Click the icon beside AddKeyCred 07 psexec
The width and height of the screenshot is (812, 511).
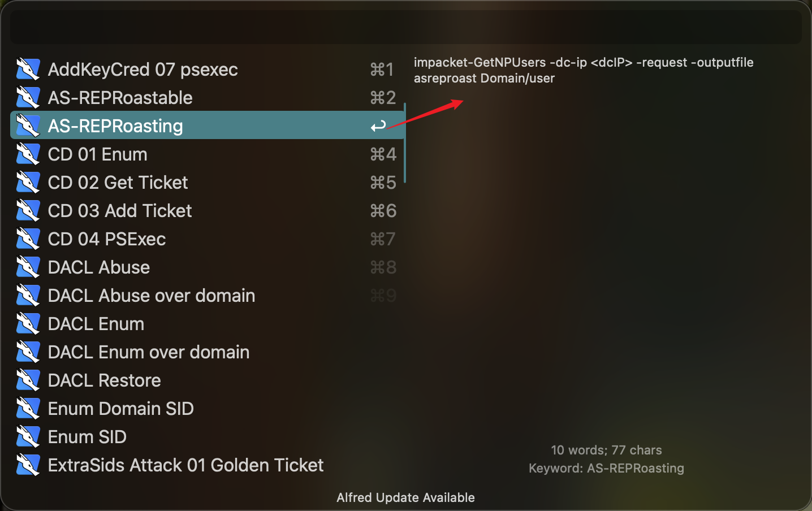28,70
